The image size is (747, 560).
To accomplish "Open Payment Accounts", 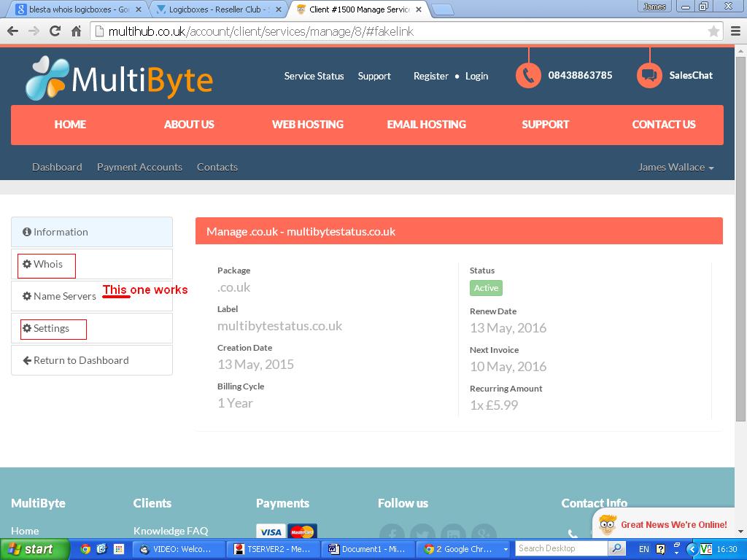I will (x=139, y=167).
